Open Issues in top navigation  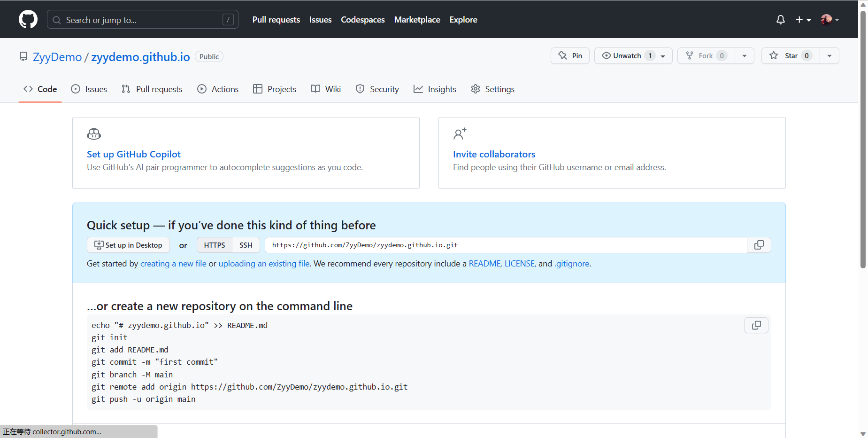coord(320,20)
